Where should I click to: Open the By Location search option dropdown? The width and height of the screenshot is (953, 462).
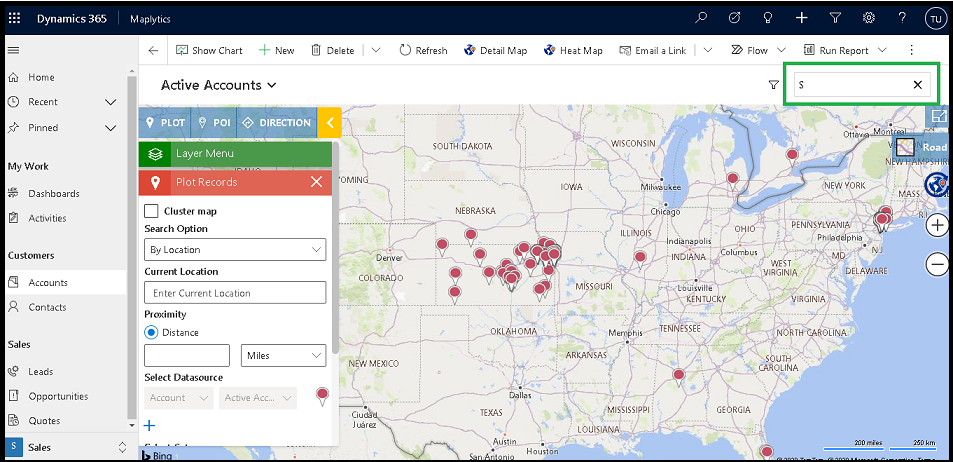tap(235, 250)
